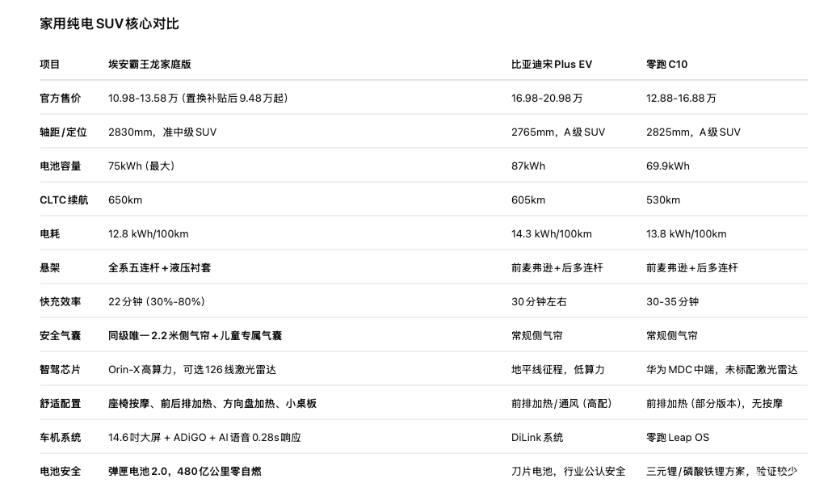Click the 家用纯电SUV核心对比 heading

109,23
